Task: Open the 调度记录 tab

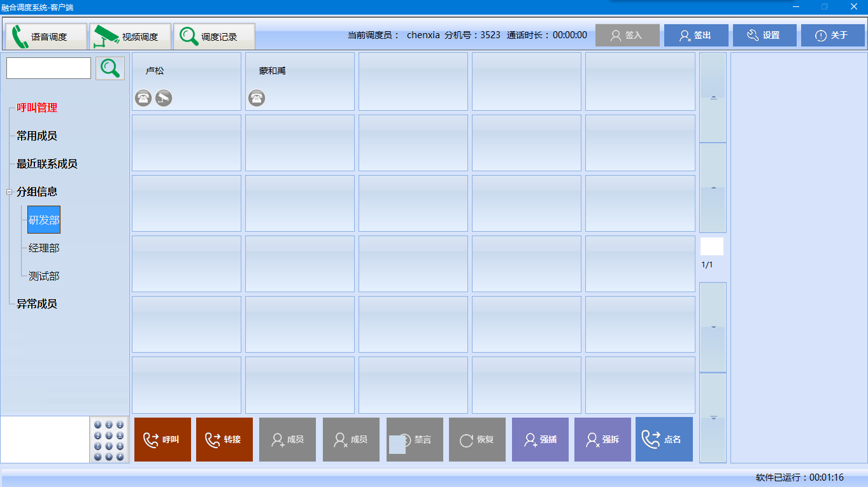Action: [x=214, y=36]
